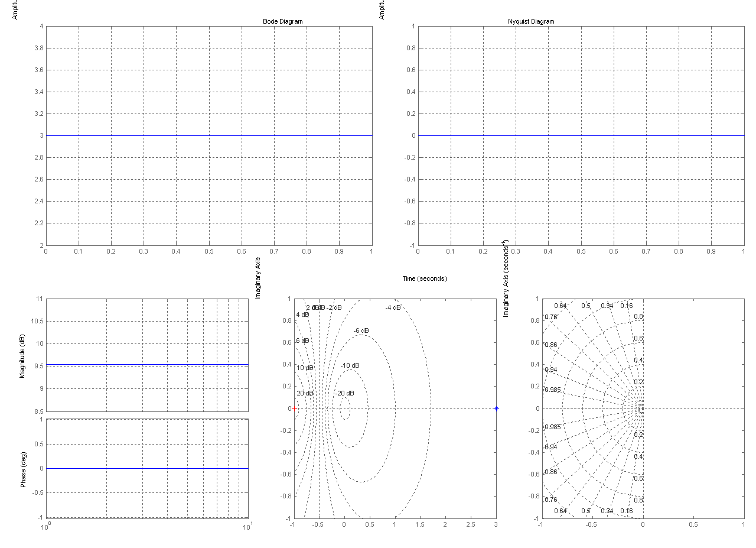Click the "1.5" x-axis tick of contour plot
Screen dimensions: 756x548
(420, 524)
